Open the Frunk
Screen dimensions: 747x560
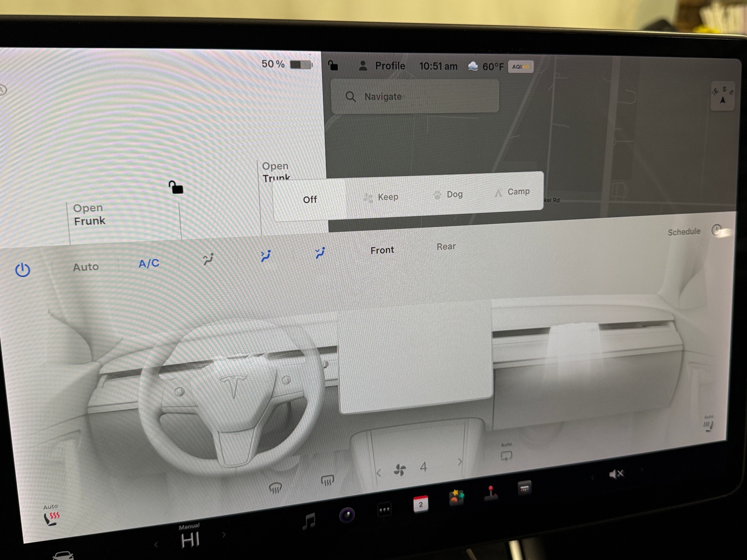tap(89, 215)
